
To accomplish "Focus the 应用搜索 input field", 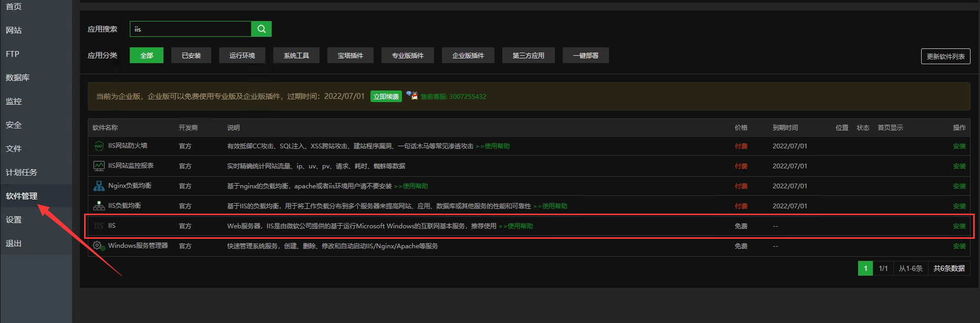I will 191,29.
